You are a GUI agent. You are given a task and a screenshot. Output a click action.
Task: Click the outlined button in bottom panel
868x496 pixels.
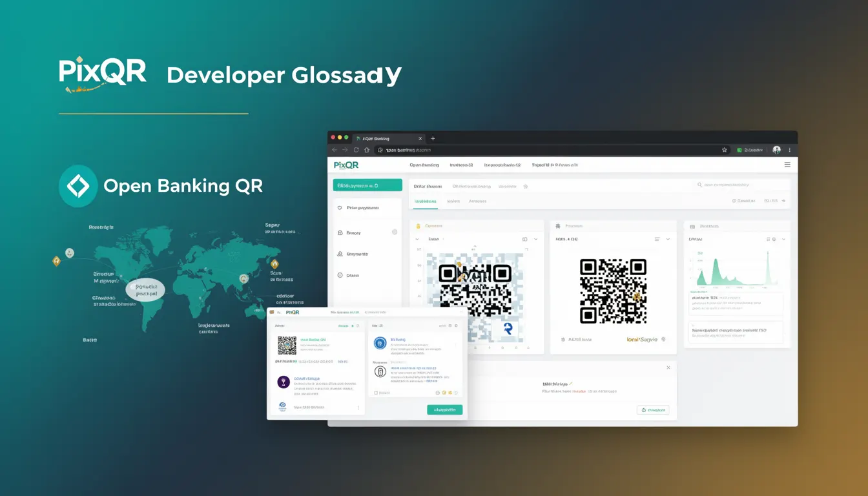tap(653, 410)
